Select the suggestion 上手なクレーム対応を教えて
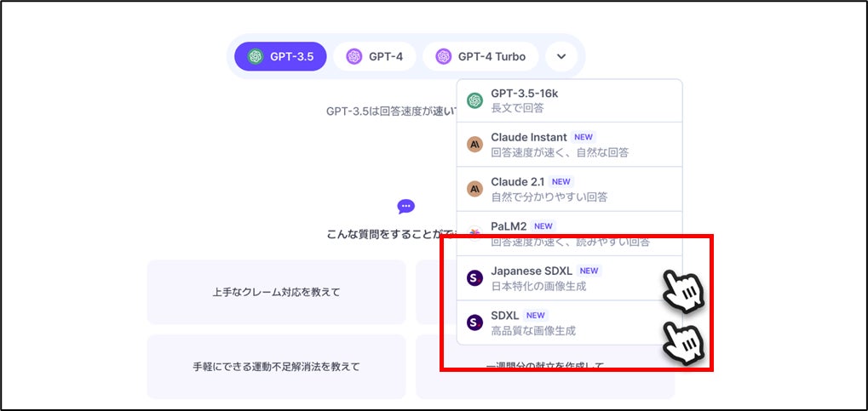 click(x=276, y=292)
